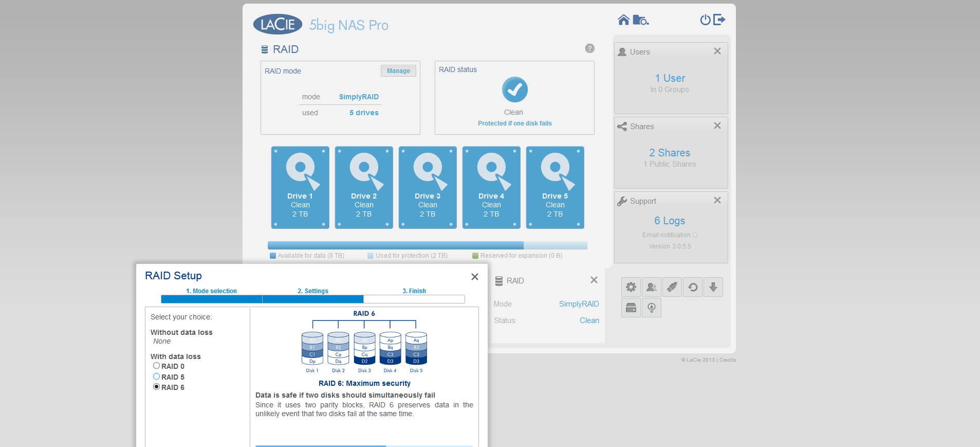
Task: Toggle Email notification indicator
Action: tap(695, 235)
